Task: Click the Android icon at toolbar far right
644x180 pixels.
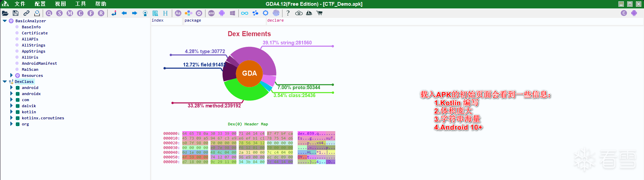Action: tap(634, 13)
